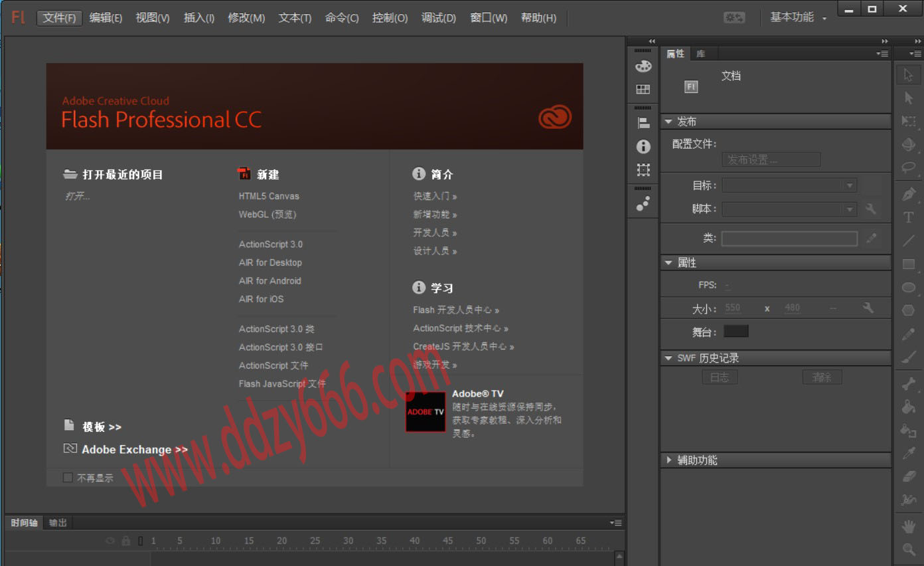Switch to the 库 tab
The width and height of the screenshot is (924, 566).
(701, 54)
